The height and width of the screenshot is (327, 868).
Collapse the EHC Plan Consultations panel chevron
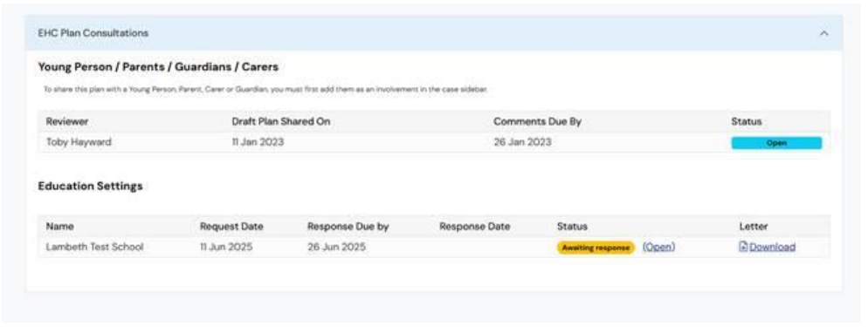(x=823, y=33)
